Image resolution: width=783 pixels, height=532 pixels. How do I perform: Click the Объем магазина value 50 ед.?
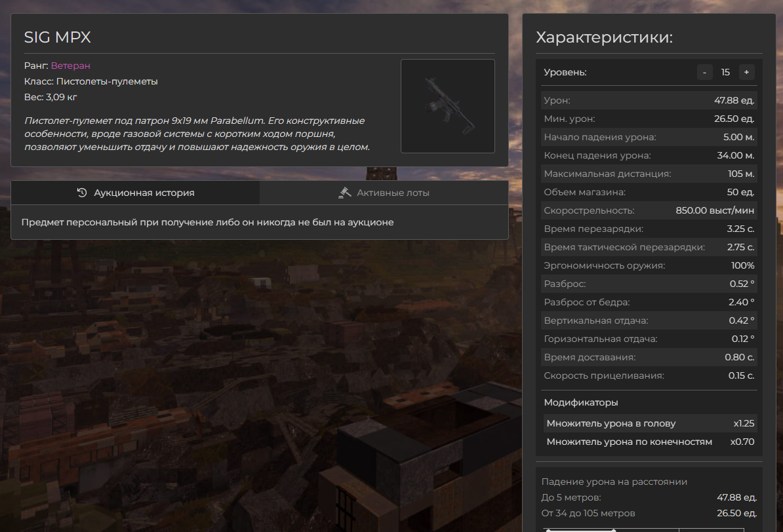click(x=740, y=192)
